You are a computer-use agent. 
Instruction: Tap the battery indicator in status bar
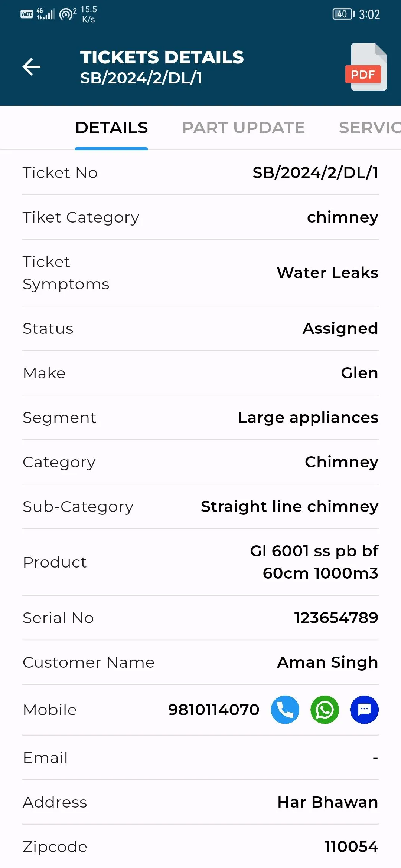point(343,14)
